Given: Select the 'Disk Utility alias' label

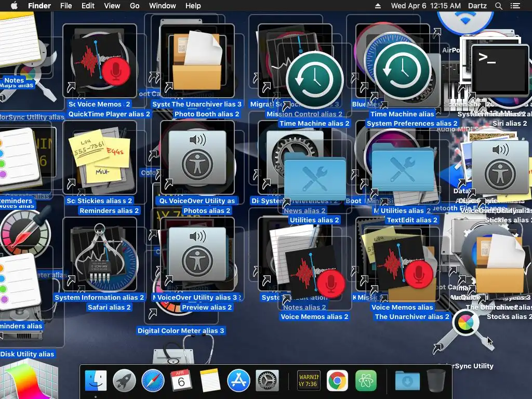Looking at the screenshot, I should [27, 354].
